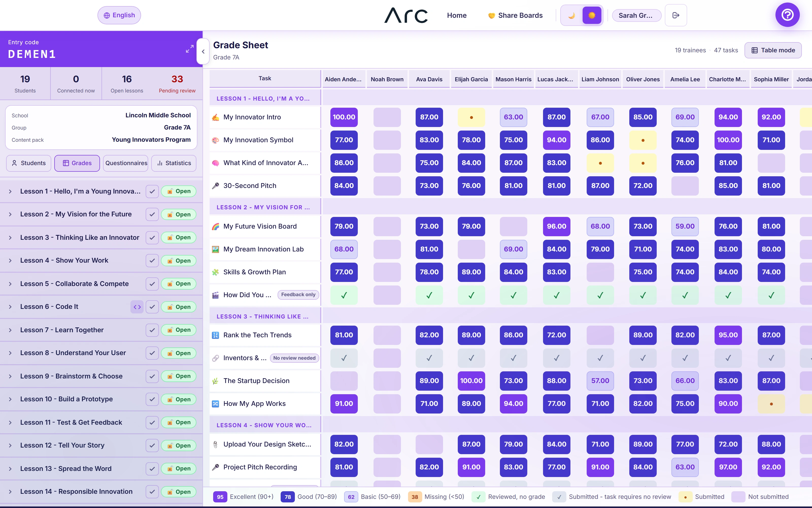Collapse the sidebar with the chevron handle
The height and width of the screenshot is (508, 812).
pyautogui.click(x=203, y=51)
